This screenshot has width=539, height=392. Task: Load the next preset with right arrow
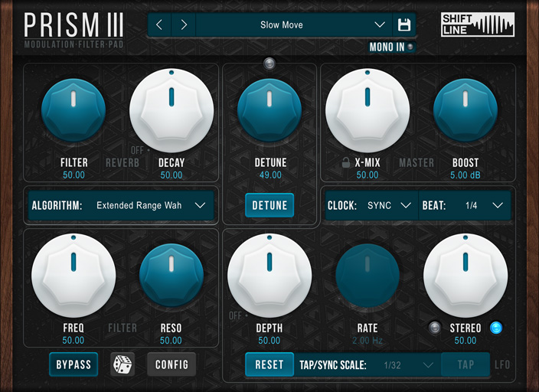184,24
